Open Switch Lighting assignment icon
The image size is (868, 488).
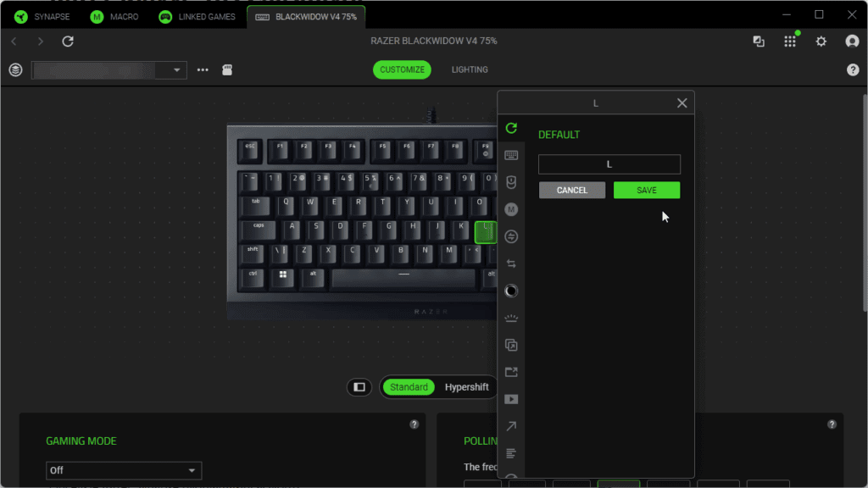[x=511, y=319]
